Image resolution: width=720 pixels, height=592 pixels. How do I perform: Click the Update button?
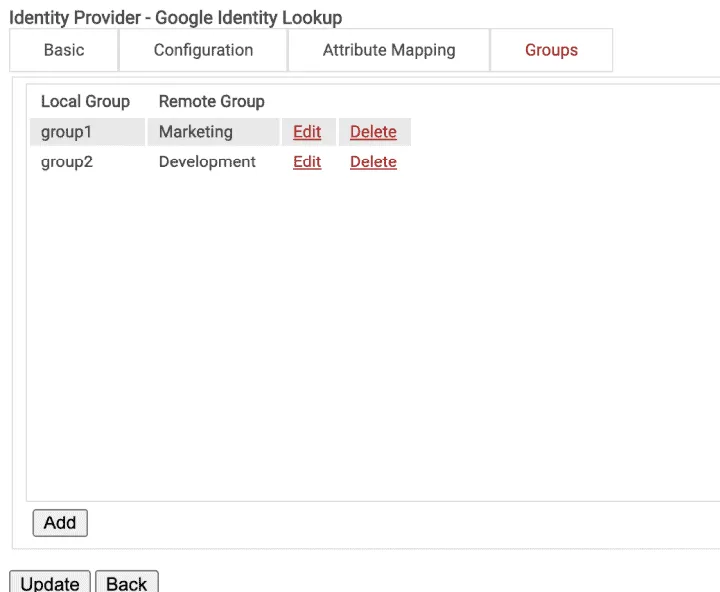[x=50, y=582]
